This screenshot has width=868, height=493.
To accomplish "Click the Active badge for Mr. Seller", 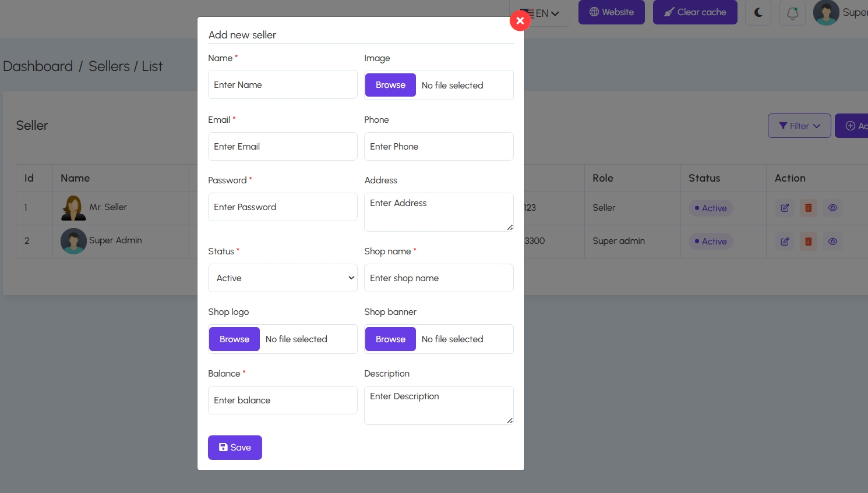I will coord(711,208).
